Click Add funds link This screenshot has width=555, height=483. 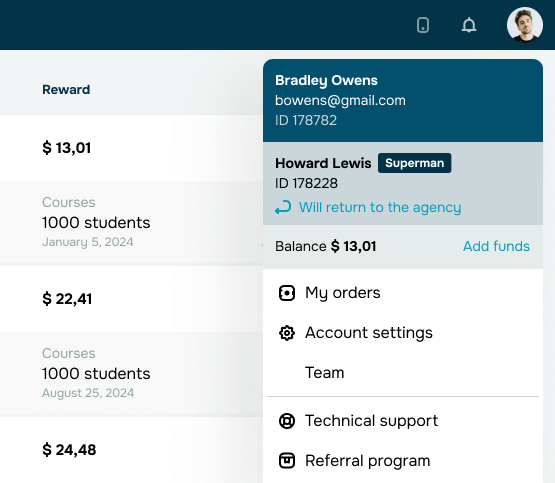click(x=496, y=246)
